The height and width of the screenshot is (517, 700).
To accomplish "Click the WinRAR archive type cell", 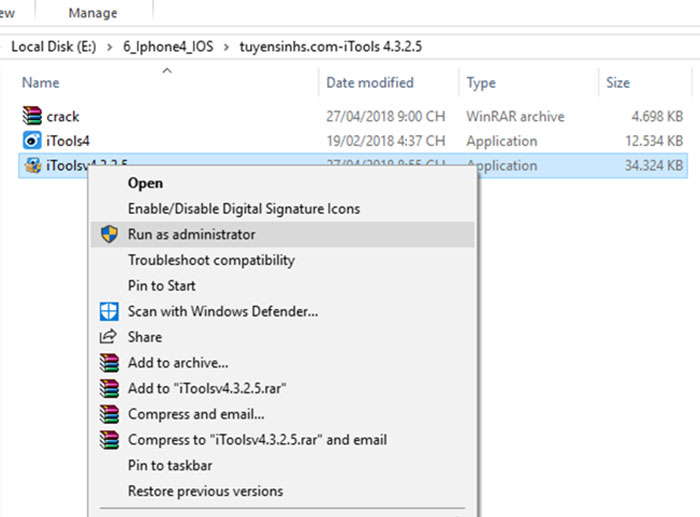I will pyautogui.click(x=516, y=117).
